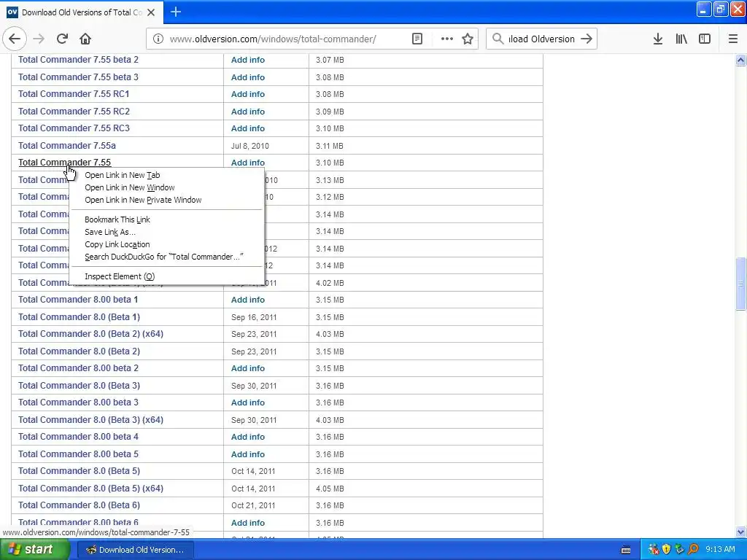Image resolution: width=747 pixels, height=560 pixels.
Task: Open Total Commander 8.0 (Beta 5) link
Action: click(x=79, y=471)
